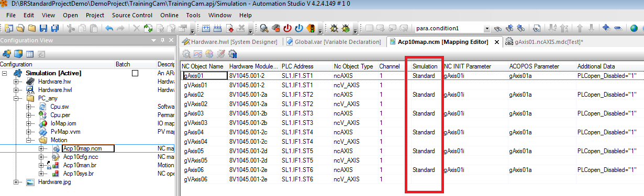Switch to gAxis01.ncAXIS.mdc[Test] tab
This screenshot has width=644, height=196.
click(544, 42)
